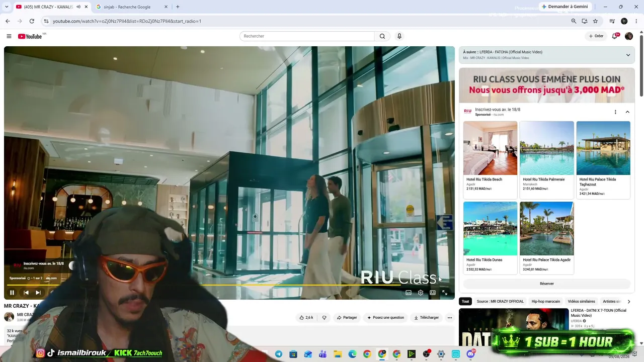Image resolution: width=644 pixels, height=362 pixels.
Task: Enter fullscreen video mode
Action: point(445,293)
